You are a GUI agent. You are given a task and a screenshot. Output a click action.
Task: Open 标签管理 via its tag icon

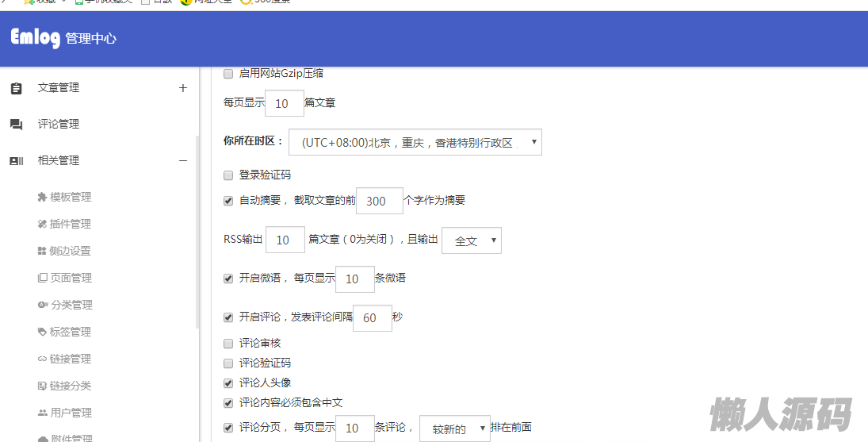[42, 332]
